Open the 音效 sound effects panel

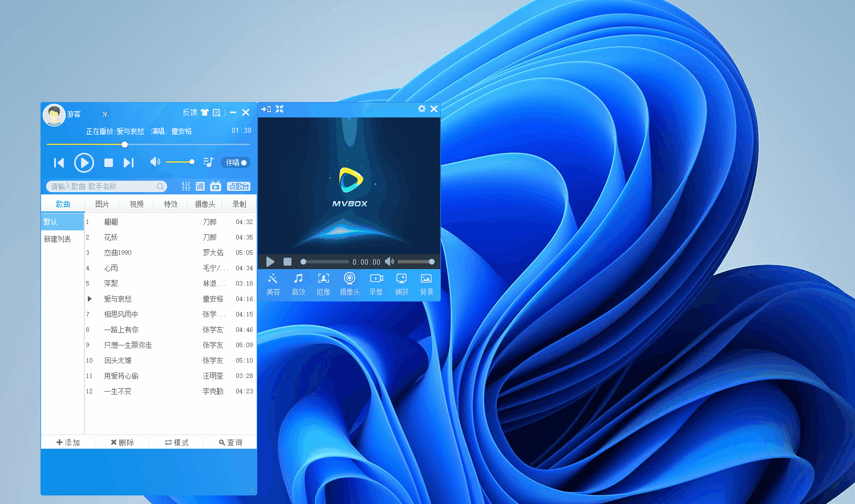(x=298, y=283)
